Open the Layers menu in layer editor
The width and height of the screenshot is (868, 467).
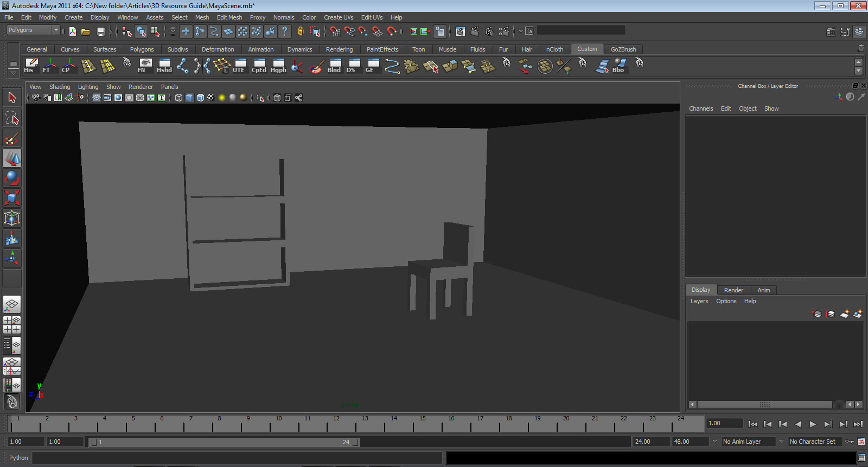point(699,301)
